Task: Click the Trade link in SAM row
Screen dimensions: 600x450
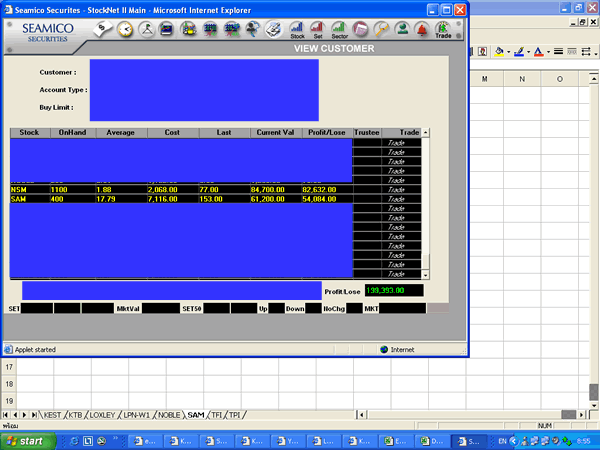Action: 396,199
